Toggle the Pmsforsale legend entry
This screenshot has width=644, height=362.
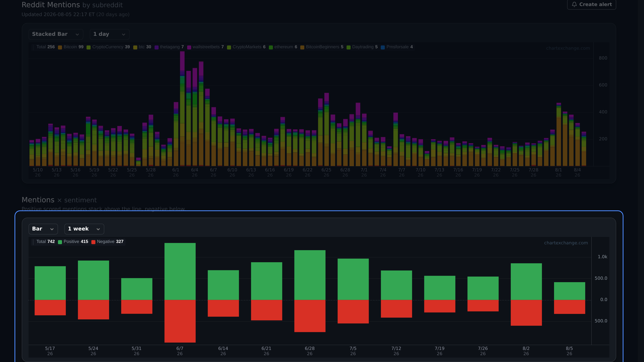pos(397,47)
